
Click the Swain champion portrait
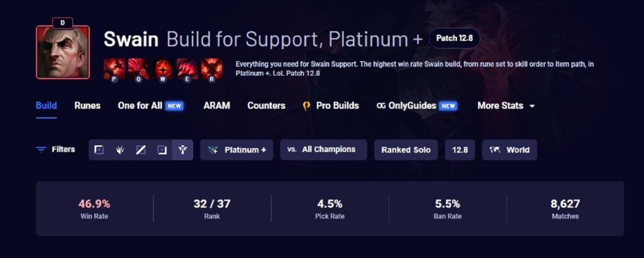coord(63,52)
